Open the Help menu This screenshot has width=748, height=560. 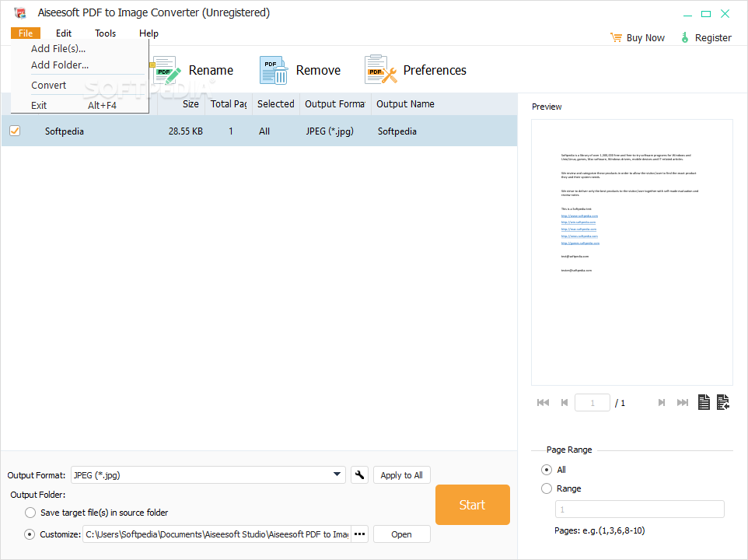tap(149, 33)
